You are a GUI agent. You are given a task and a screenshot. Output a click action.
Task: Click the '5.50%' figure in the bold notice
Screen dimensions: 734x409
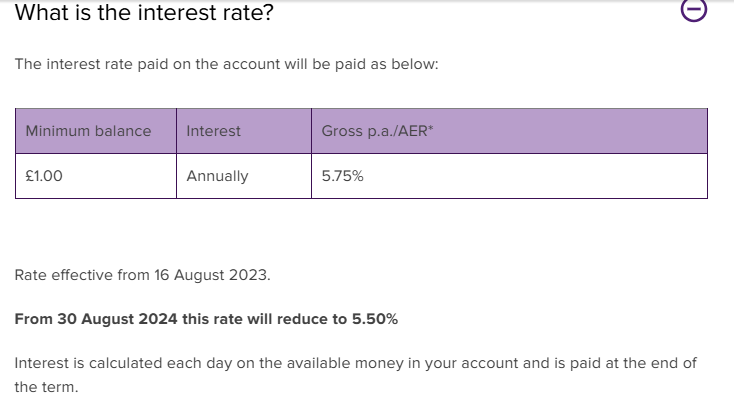tap(375, 319)
